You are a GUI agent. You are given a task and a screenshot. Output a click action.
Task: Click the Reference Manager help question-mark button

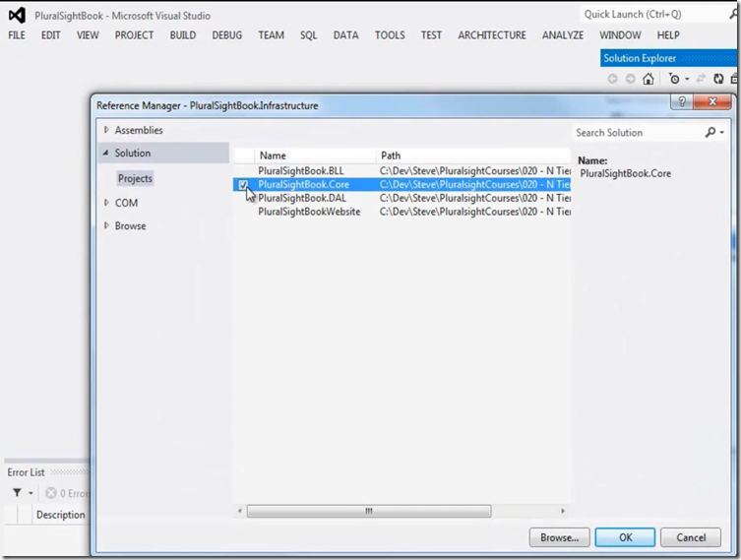682,101
